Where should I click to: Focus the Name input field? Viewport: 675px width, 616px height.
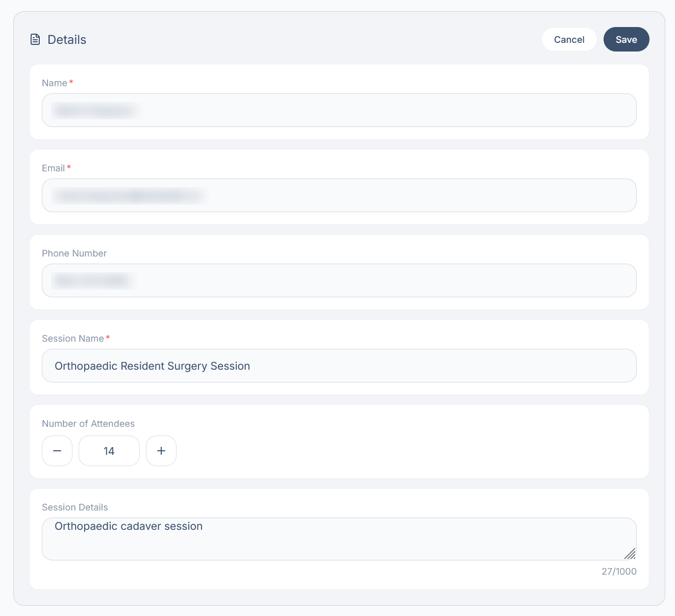(339, 110)
